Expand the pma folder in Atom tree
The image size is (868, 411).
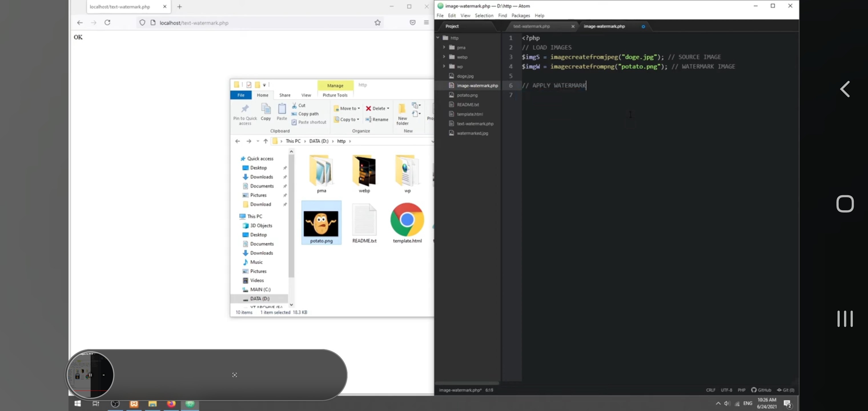pyautogui.click(x=444, y=47)
